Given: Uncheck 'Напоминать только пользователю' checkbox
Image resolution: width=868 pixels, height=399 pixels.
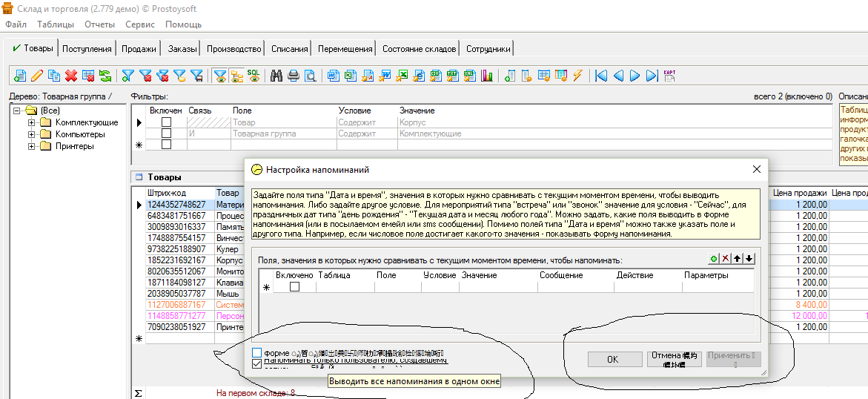Looking at the screenshot, I should click(x=256, y=363).
